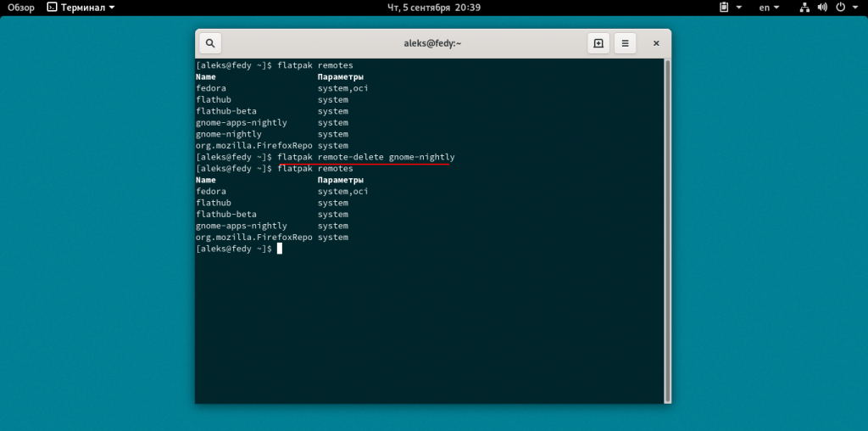This screenshot has width=868, height=431.
Task: Click the sound volume icon
Action: coord(822,8)
